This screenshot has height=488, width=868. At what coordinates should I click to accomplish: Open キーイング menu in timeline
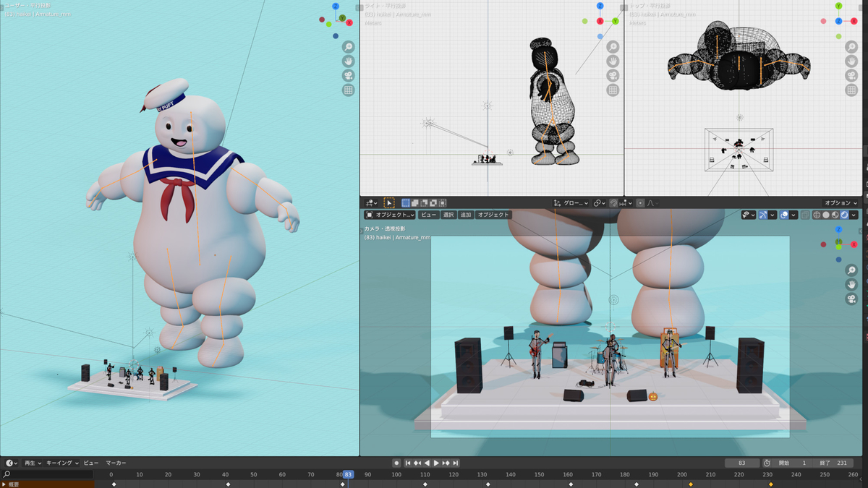(62, 463)
